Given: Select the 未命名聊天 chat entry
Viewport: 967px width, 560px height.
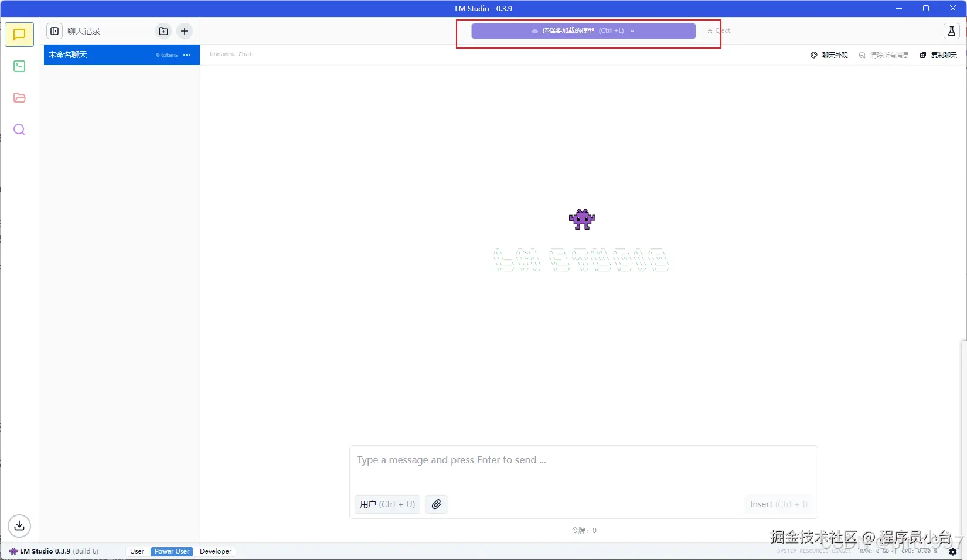Looking at the screenshot, I should tap(122, 55).
